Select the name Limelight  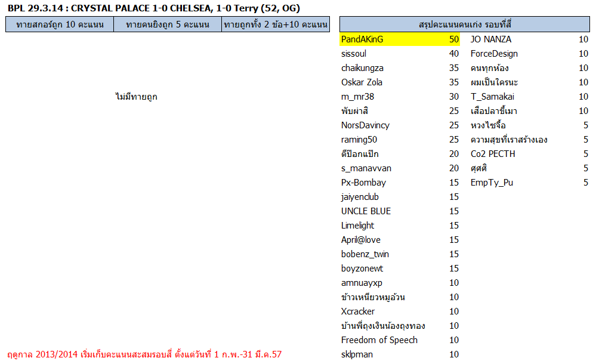coord(357,226)
